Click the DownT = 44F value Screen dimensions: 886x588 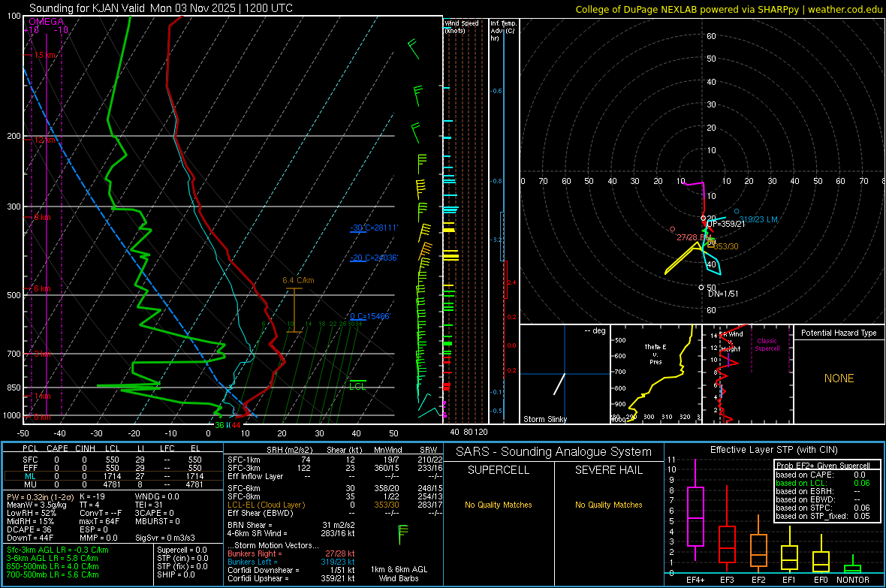point(30,538)
